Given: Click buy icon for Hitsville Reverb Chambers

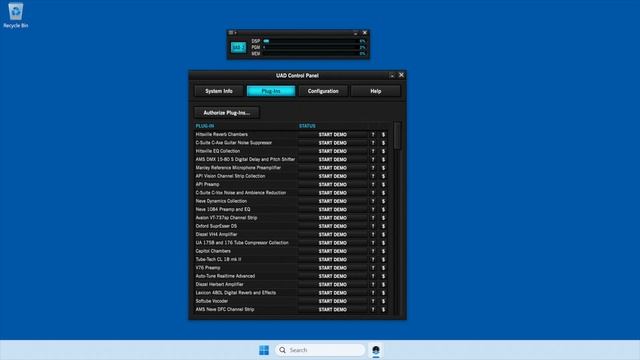Looking at the screenshot, I should (383, 135).
